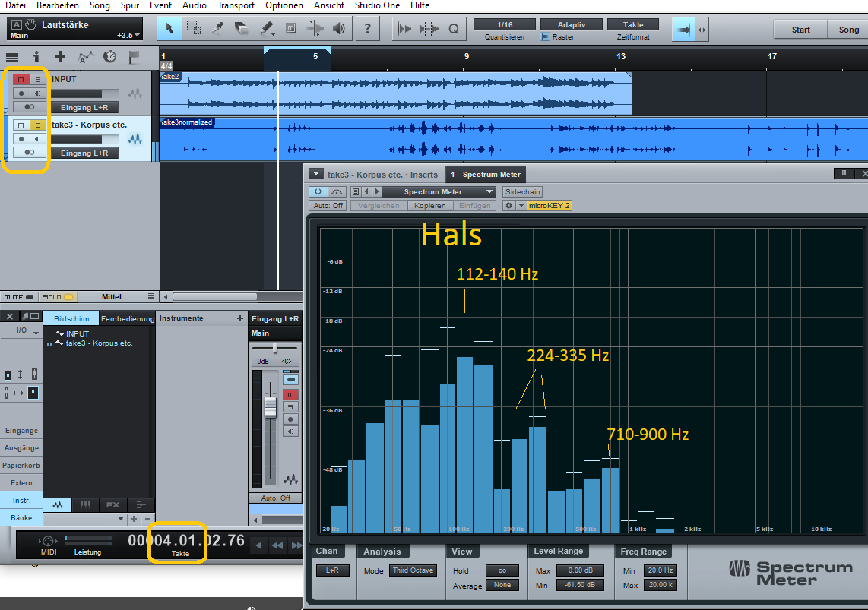Image resolution: width=868 pixels, height=610 pixels.
Task: Click the Kopieren button
Action: 430,206
